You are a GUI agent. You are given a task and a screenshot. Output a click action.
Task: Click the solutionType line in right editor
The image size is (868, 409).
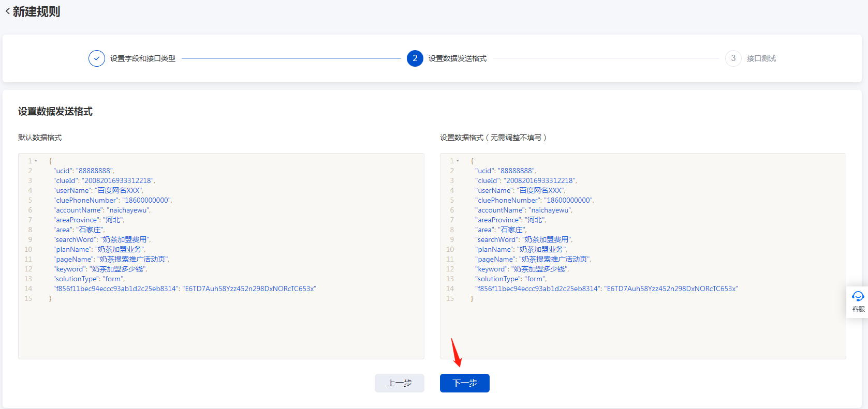point(511,279)
